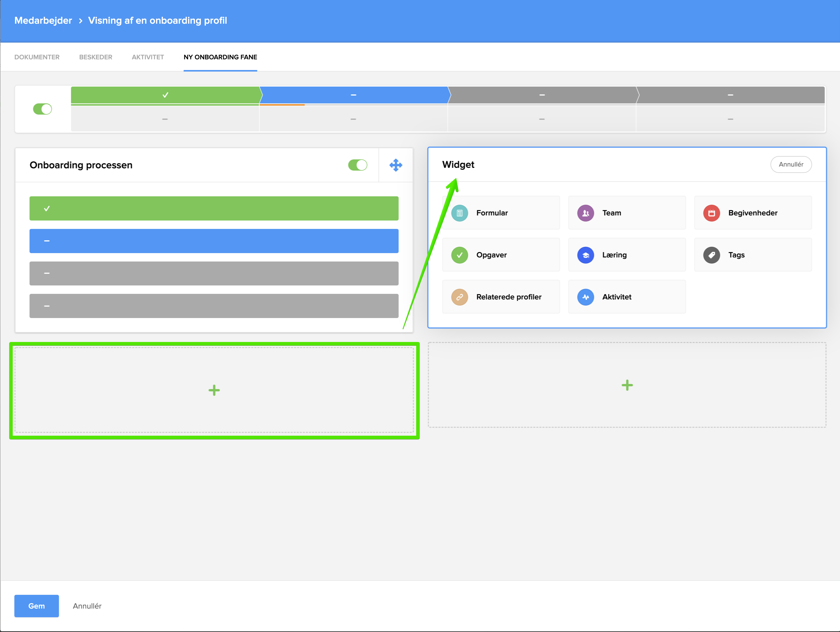Click the Gem save button
This screenshot has height=632, width=840.
pyautogui.click(x=36, y=606)
